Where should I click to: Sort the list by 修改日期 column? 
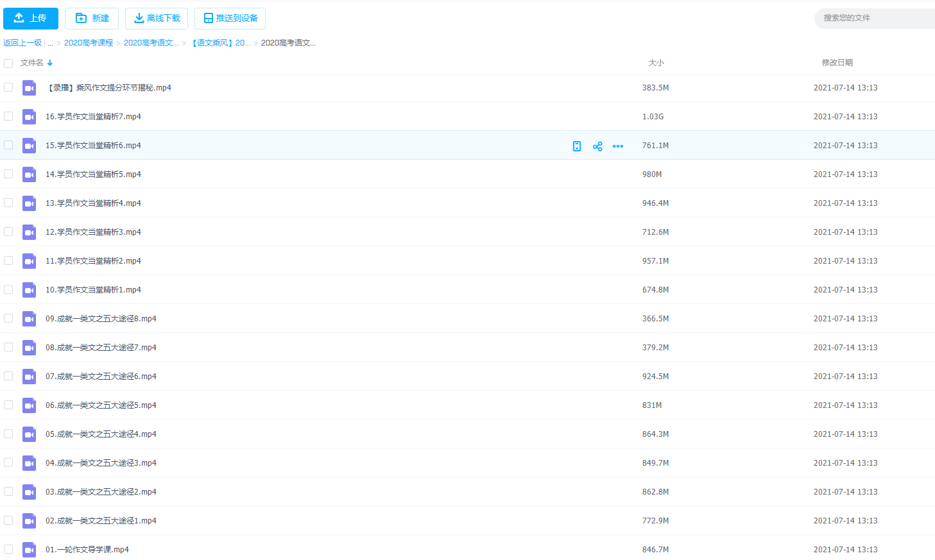tap(837, 63)
